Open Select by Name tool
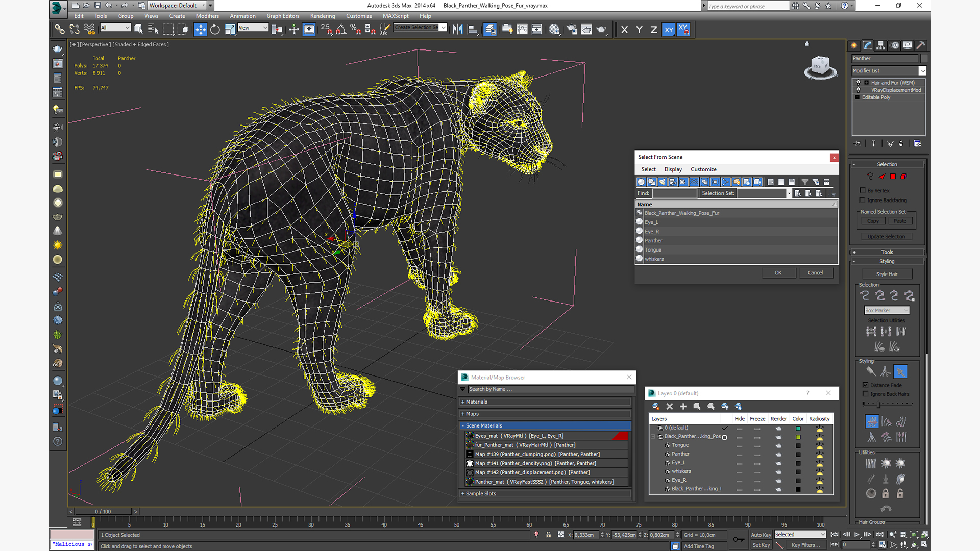 153,30
